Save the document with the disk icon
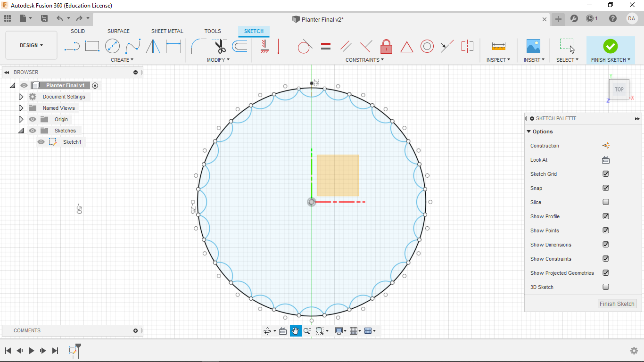 tap(44, 18)
